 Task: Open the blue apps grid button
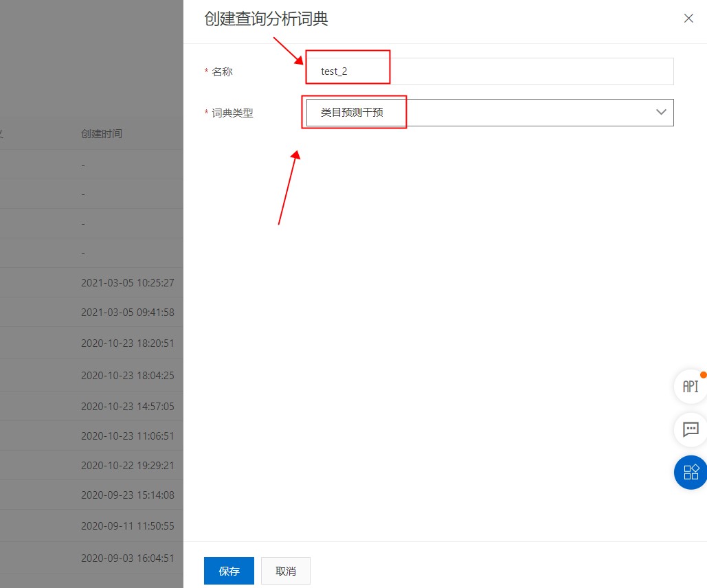pos(691,472)
